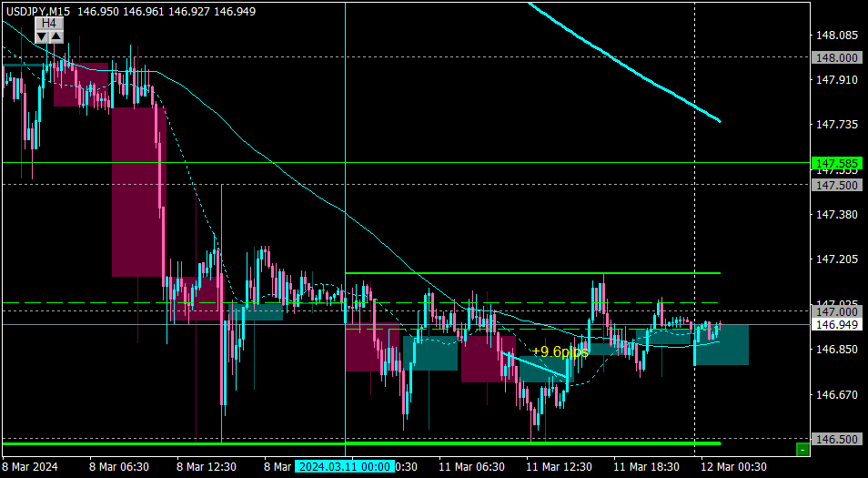The height and width of the screenshot is (478, 868).
Task: Select the 146.500 price level label
Action: pos(836,439)
